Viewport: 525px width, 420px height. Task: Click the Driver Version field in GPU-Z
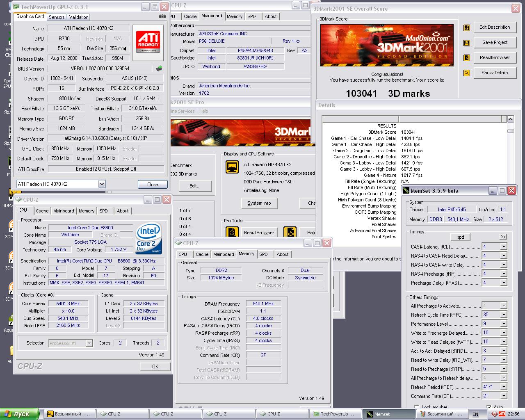tap(106, 139)
